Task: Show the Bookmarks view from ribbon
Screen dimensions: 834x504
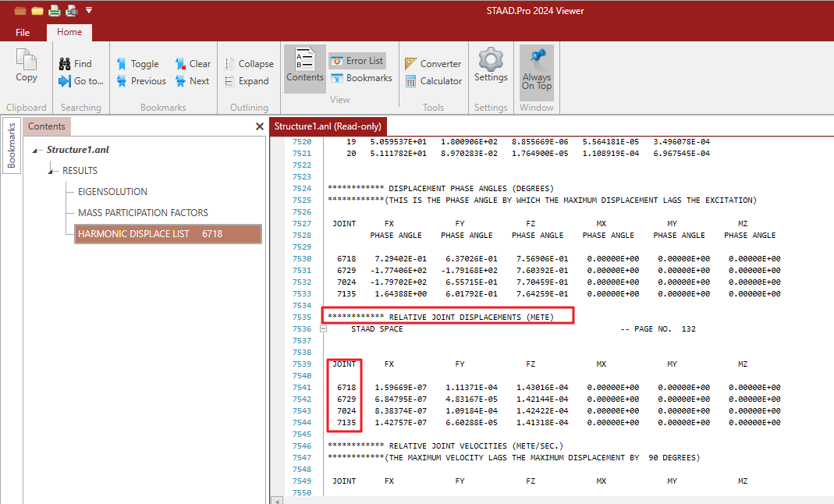Action: [x=361, y=78]
